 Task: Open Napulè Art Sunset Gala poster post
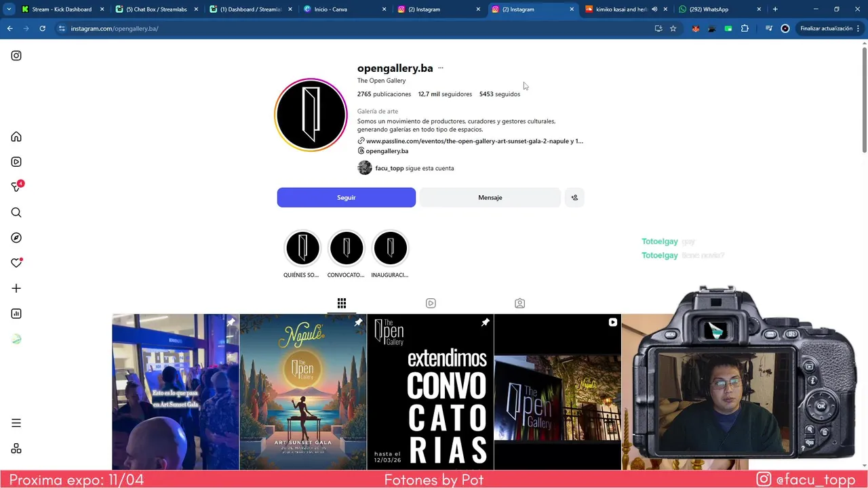[303, 392]
